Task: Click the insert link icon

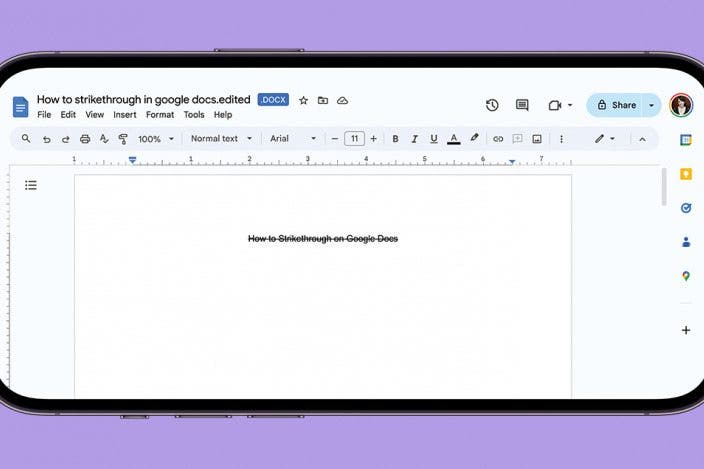Action: [498, 139]
